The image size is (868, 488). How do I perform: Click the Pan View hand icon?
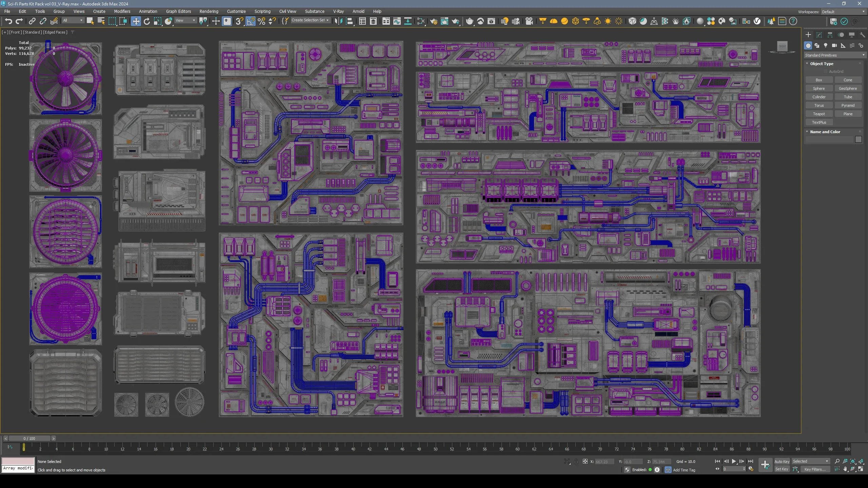845,469
